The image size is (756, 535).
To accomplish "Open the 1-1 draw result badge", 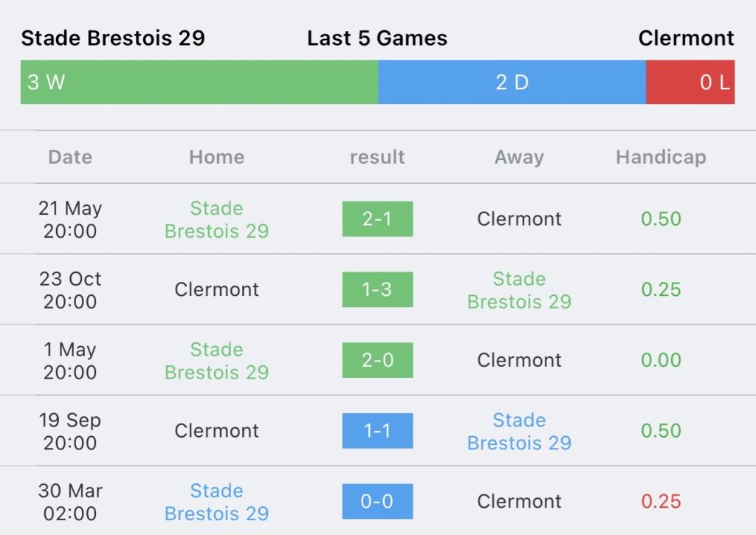I will click(x=377, y=431).
